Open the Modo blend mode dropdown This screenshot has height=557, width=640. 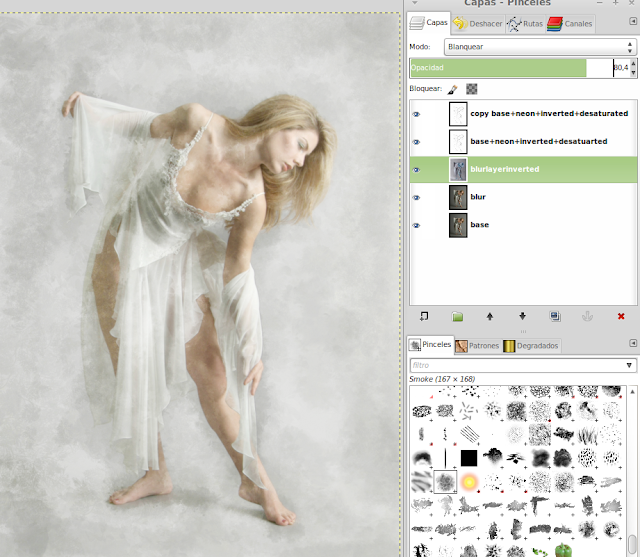point(538,47)
